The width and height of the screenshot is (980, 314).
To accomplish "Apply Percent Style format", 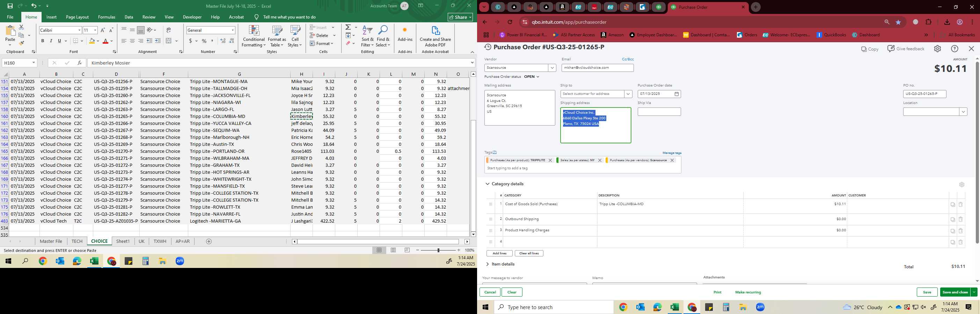I will click(x=204, y=41).
